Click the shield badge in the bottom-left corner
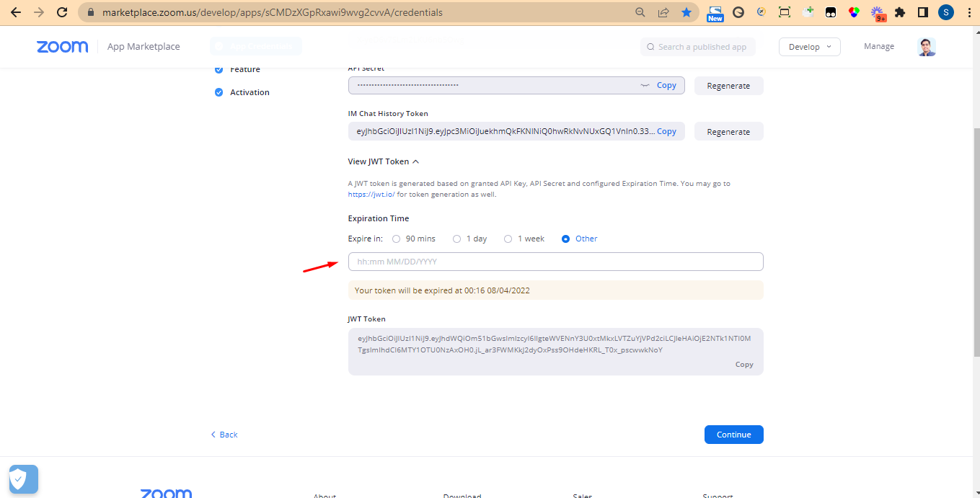The width and height of the screenshot is (980, 498). (x=23, y=479)
